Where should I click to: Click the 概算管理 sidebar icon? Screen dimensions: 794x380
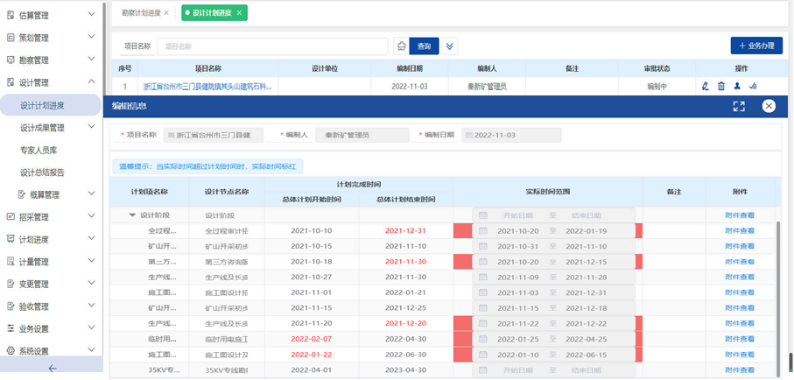coord(22,194)
